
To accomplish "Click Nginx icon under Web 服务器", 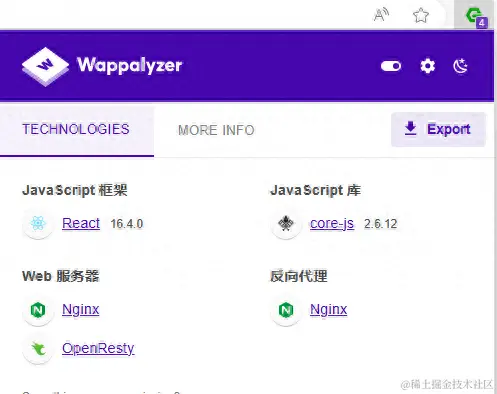I will [38, 310].
